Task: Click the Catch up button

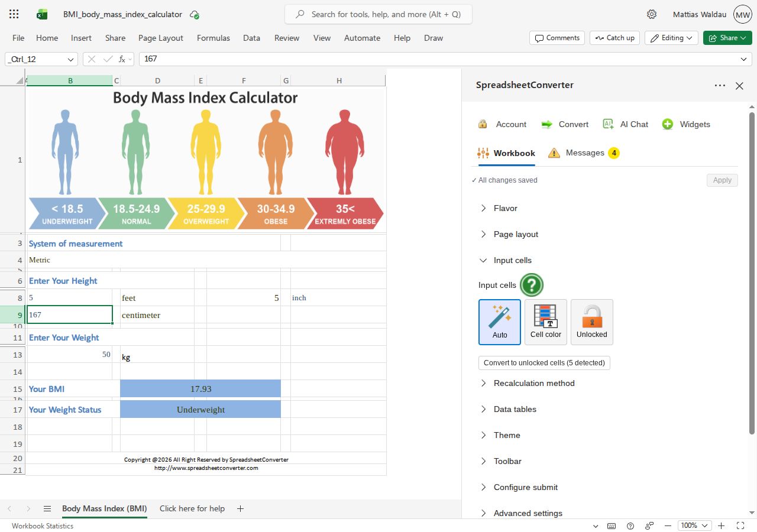Action: [x=614, y=38]
